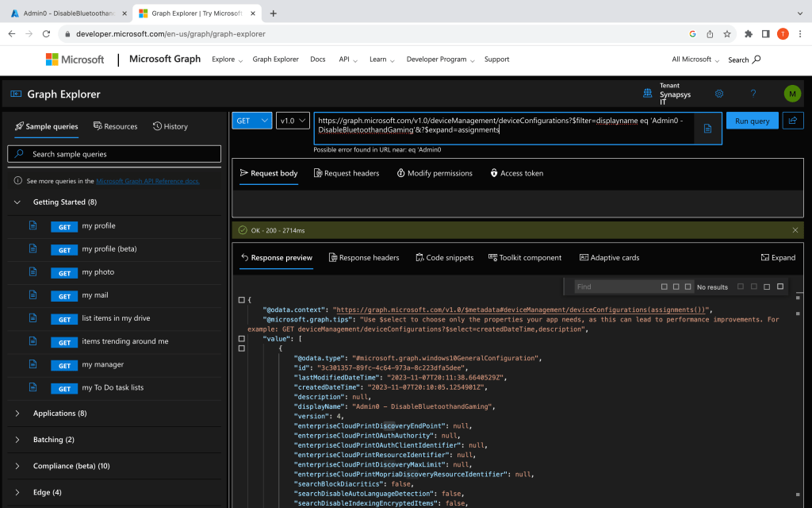Screen dimensions: 812x508
Task: Click the document icon in the URL box
Action: 707,129
